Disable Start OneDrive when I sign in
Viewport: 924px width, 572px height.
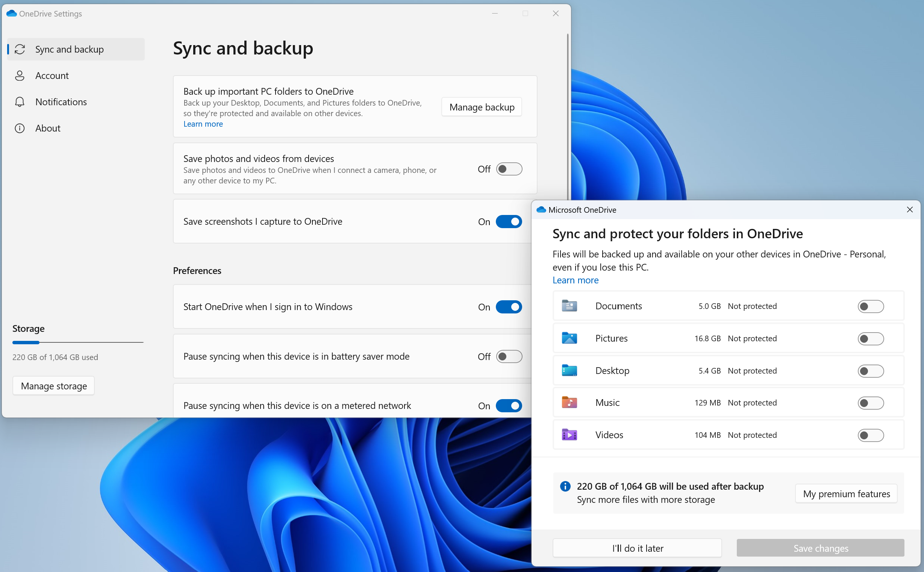(x=509, y=307)
